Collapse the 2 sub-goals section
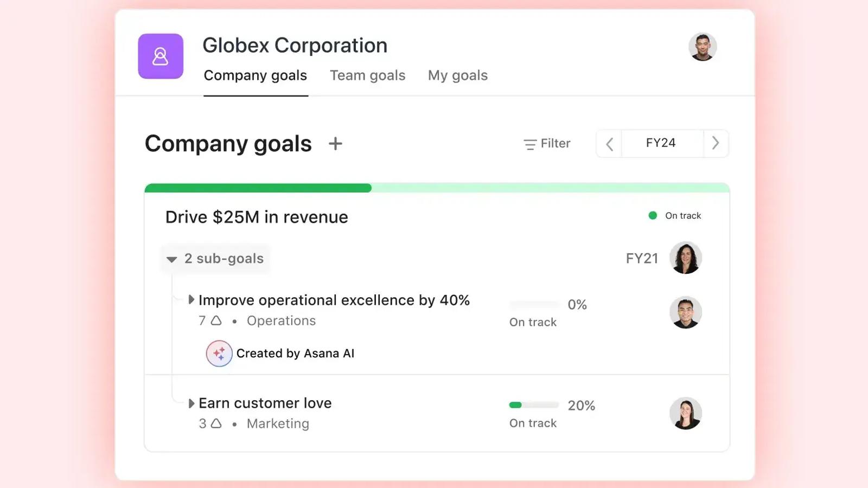Image resolution: width=868 pixels, height=488 pixels. click(215, 259)
